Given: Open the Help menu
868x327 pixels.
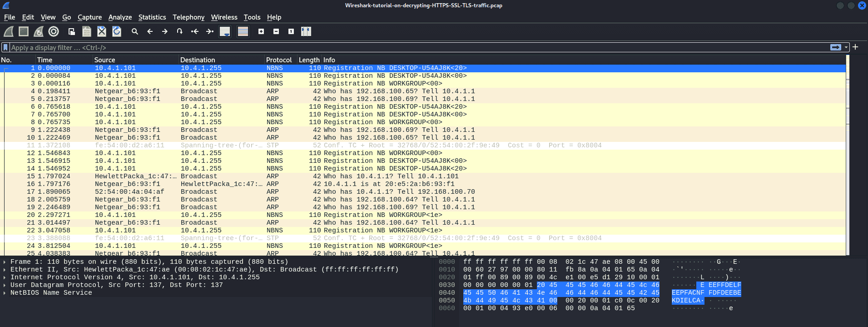Looking at the screenshot, I should 274,17.
